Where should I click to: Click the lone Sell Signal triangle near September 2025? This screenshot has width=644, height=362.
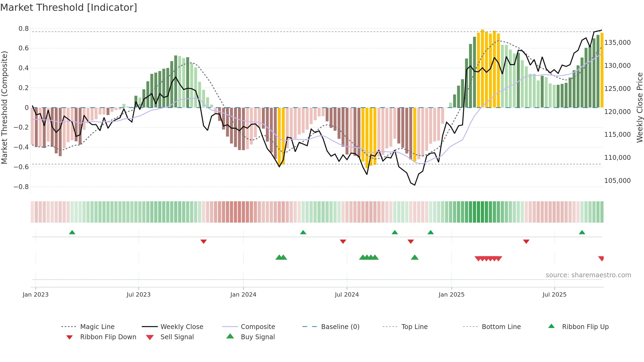tap(601, 259)
